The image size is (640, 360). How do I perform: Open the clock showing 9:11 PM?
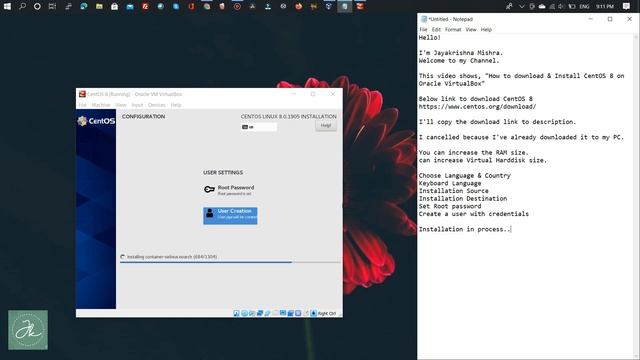click(604, 6)
